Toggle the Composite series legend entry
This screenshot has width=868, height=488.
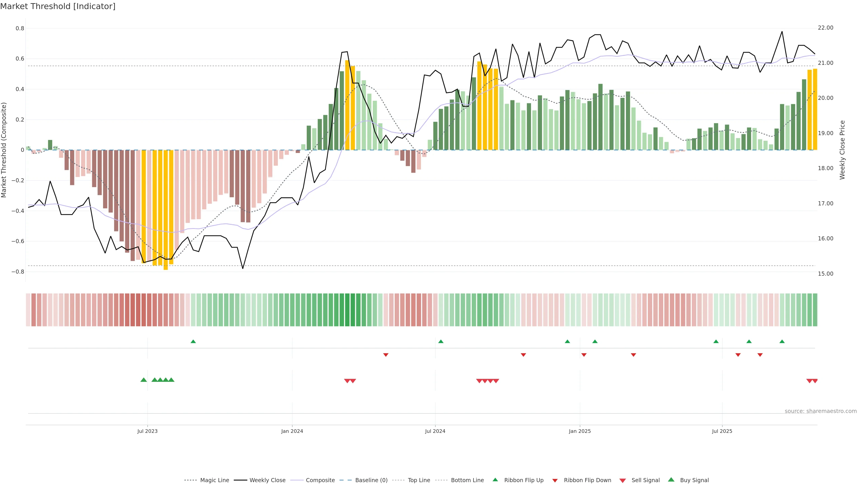click(x=320, y=480)
